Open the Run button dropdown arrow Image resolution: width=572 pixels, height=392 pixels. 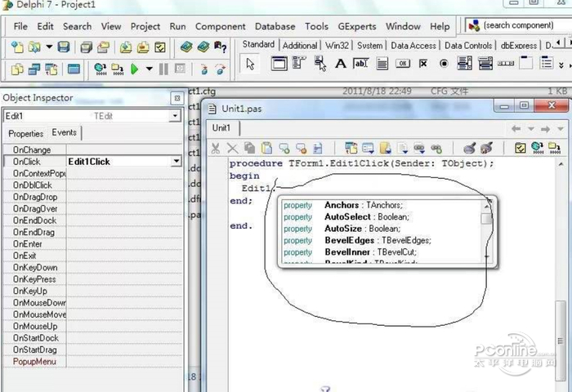point(149,69)
